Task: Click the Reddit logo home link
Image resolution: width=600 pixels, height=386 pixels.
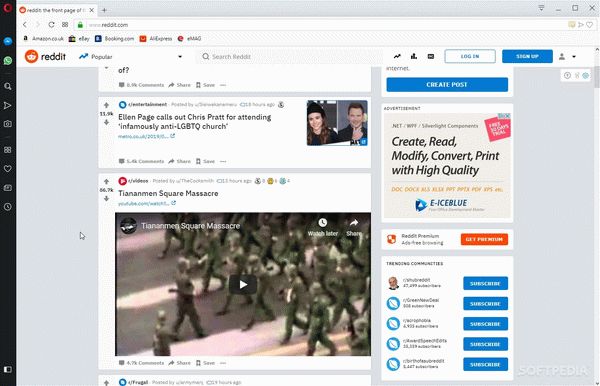Action: coord(45,57)
